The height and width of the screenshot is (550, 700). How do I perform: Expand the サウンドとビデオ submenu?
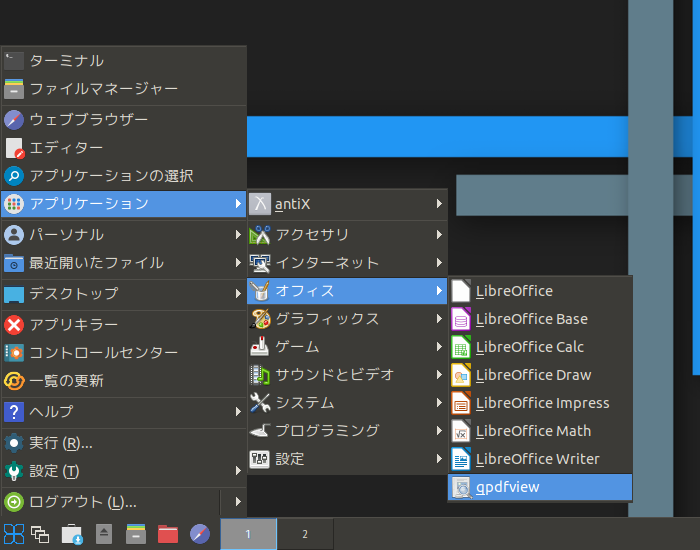pos(347,375)
